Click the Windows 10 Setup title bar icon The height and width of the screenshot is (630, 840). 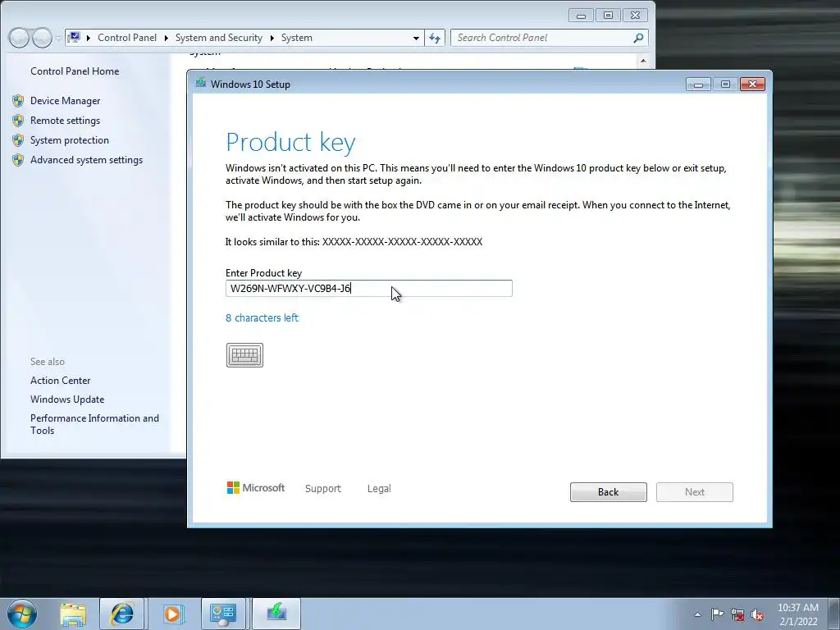[x=201, y=84]
